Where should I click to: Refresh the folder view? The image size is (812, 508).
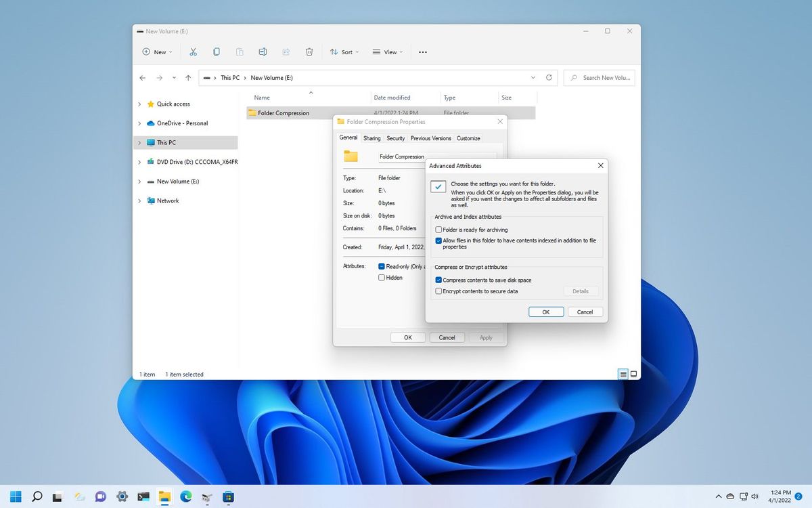(548, 77)
